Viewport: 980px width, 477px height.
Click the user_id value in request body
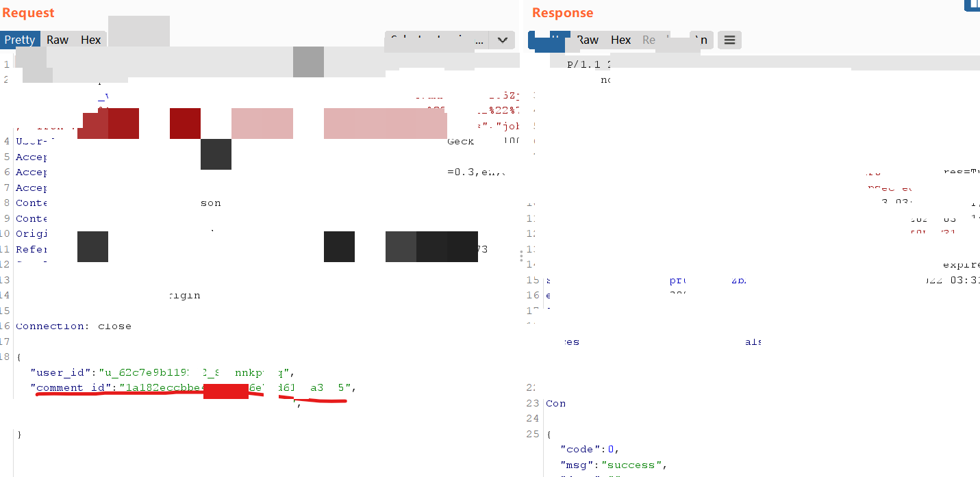point(195,372)
